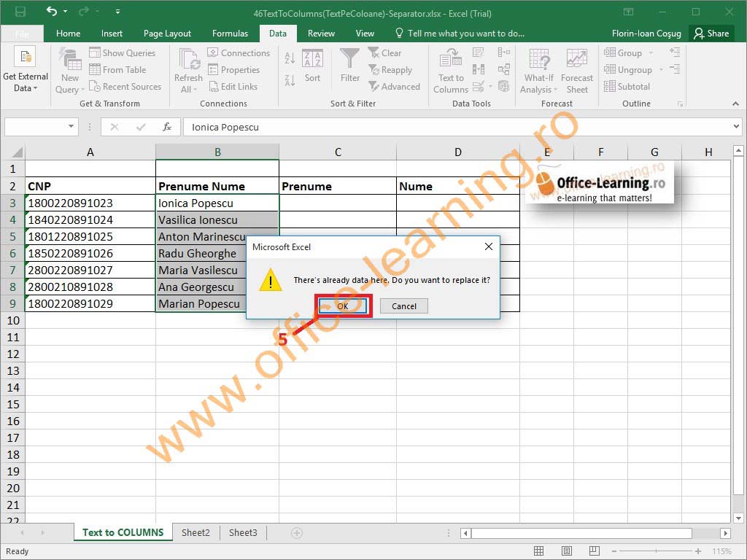Show workbook Connections
This screenshot has width=747, height=560.
point(239,52)
